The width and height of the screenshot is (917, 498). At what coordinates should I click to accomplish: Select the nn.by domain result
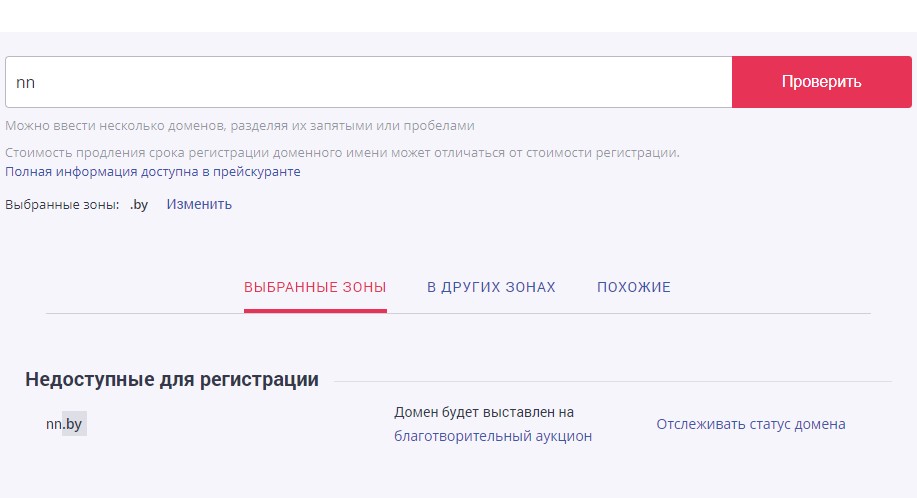pyautogui.click(x=64, y=424)
